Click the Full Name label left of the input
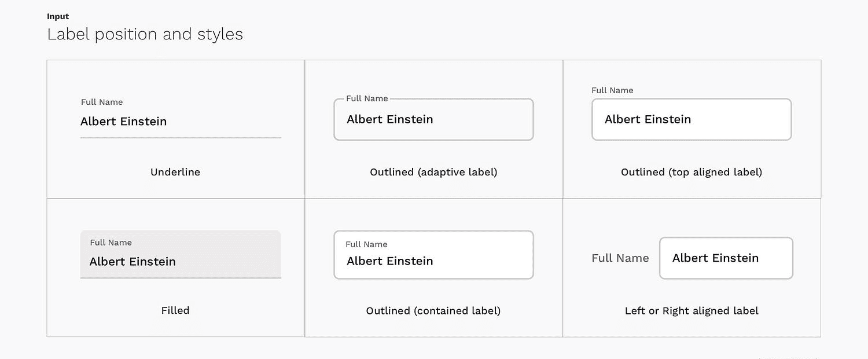Image resolution: width=868 pixels, height=359 pixels. tap(620, 258)
